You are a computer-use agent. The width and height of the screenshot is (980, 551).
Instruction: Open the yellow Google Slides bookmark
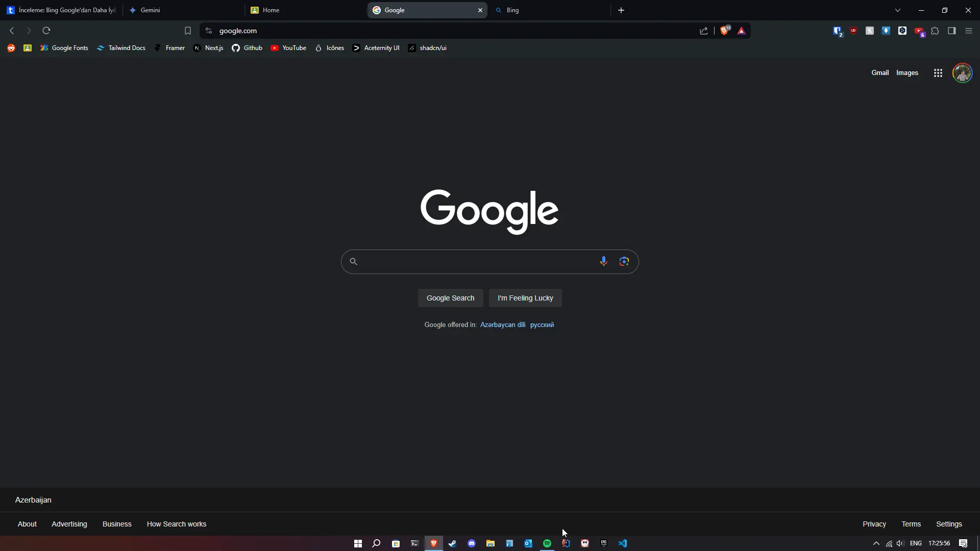28,48
